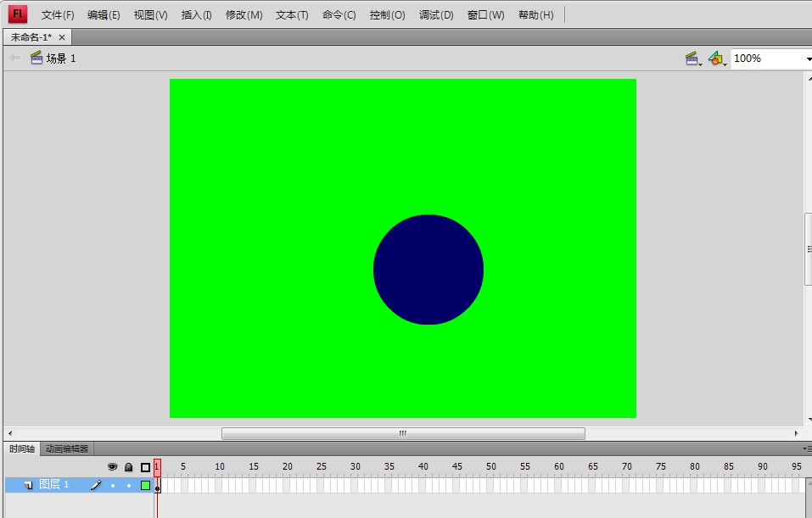Screen dimensions: 812x518
Task: Click frame 60 on the timeline ruler
Action: click(557, 467)
